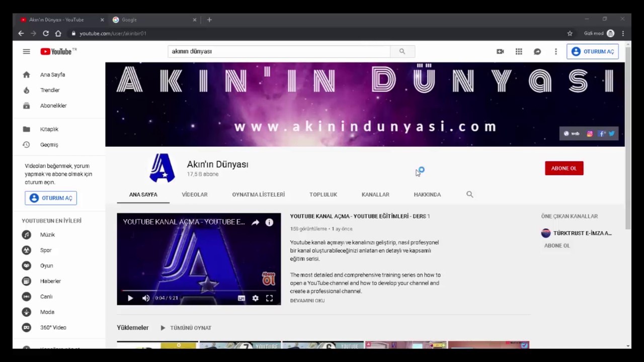Switch to the HAKKINDA tab
The width and height of the screenshot is (644, 362).
pyautogui.click(x=427, y=195)
